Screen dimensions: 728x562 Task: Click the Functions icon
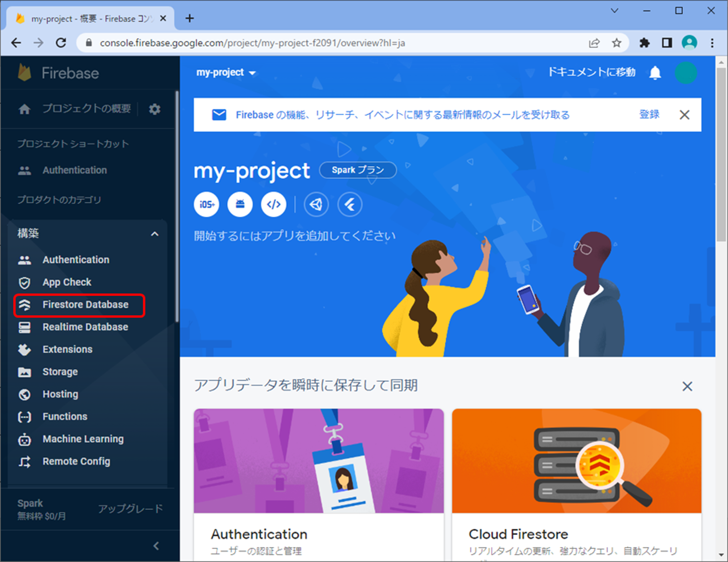click(24, 417)
